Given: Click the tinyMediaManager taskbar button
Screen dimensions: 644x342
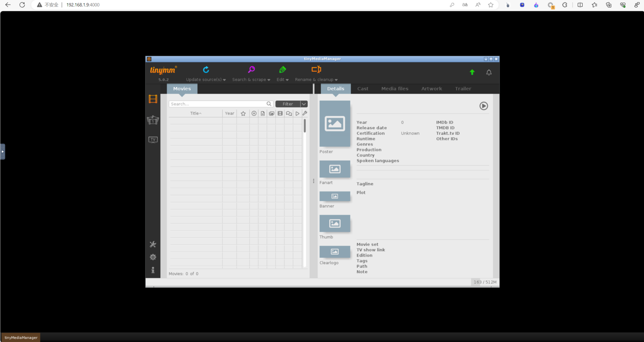Looking at the screenshot, I should (21, 338).
